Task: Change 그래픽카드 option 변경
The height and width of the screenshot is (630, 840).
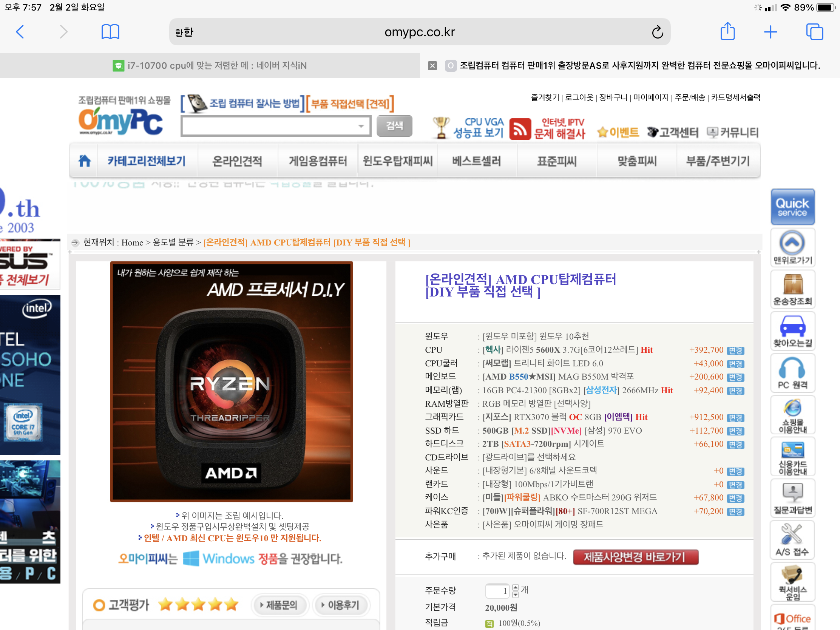Action: pyautogui.click(x=735, y=418)
